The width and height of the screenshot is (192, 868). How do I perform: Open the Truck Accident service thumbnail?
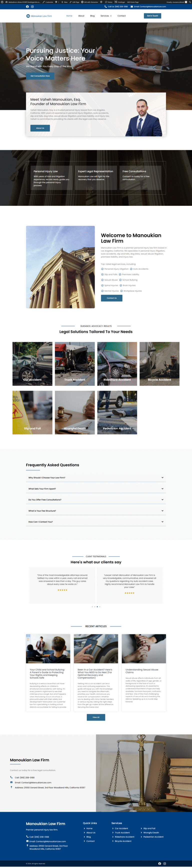pyautogui.click(x=75, y=364)
